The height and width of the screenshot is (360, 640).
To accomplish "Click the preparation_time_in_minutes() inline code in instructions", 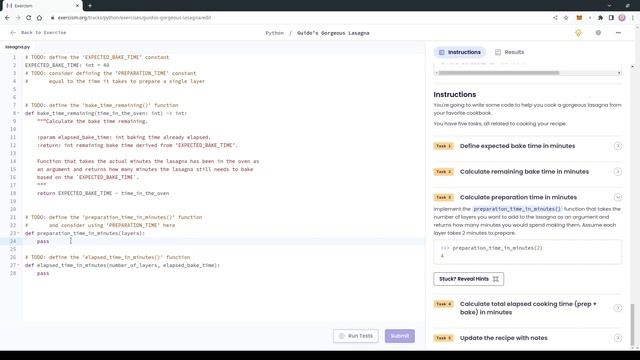I will (517, 209).
